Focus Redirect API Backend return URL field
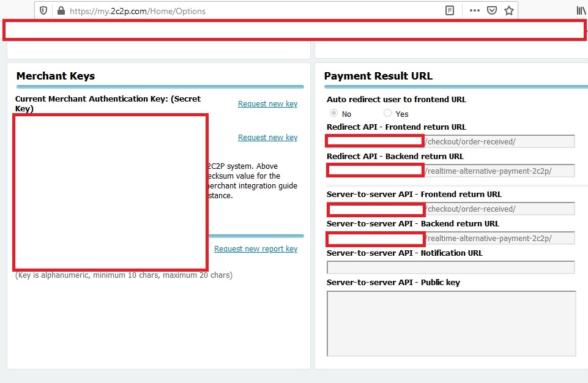Viewport: 588px width, 383px height. pos(499,171)
